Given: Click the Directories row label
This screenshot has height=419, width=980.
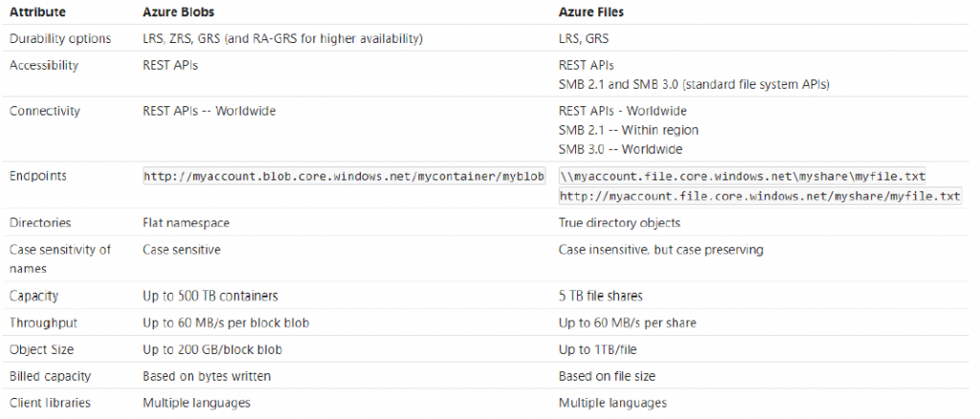Looking at the screenshot, I should (40, 223).
